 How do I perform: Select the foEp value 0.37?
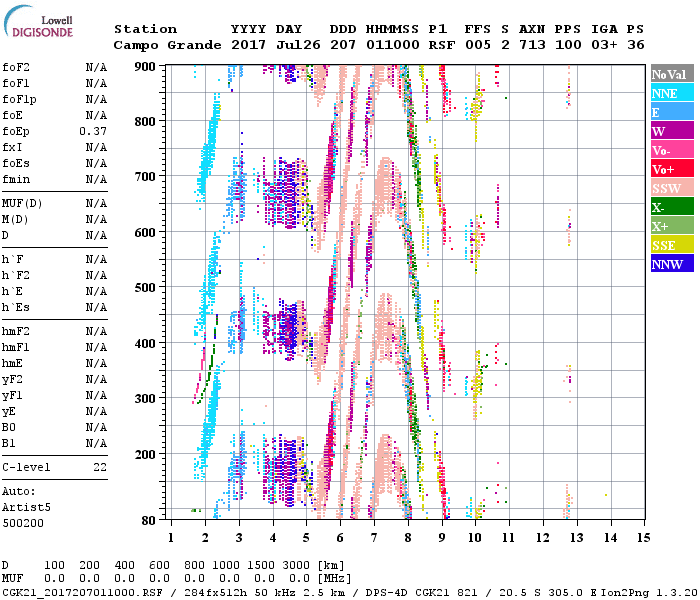(94, 132)
